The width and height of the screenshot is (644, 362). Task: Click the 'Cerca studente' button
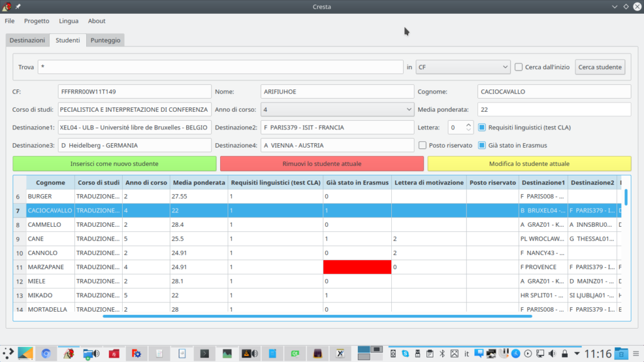click(x=600, y=67)
